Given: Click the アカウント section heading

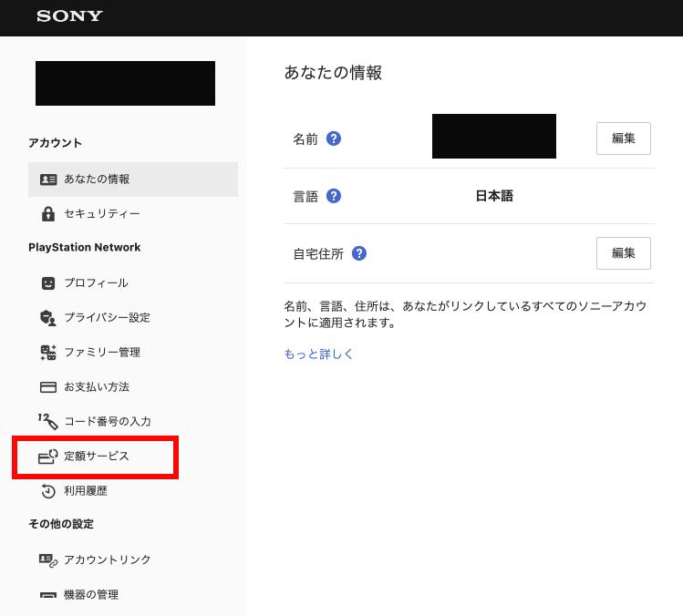Looking at the screenshot, I should [x=55, y=143].
